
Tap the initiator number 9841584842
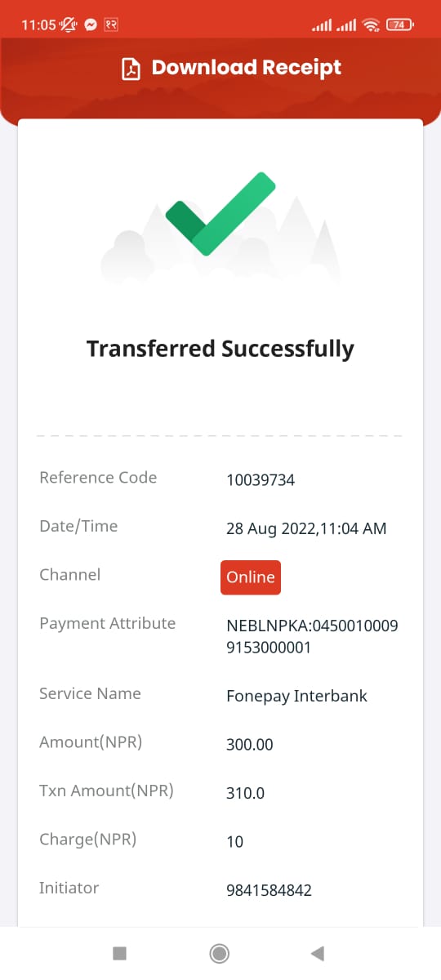pos(269,890)
